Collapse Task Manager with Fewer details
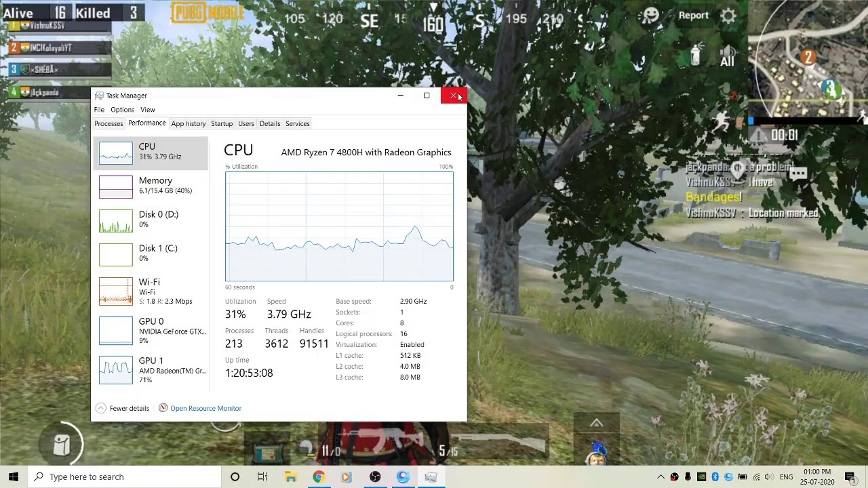This screenshot has width=868, height=488. (x=122, y=408)
